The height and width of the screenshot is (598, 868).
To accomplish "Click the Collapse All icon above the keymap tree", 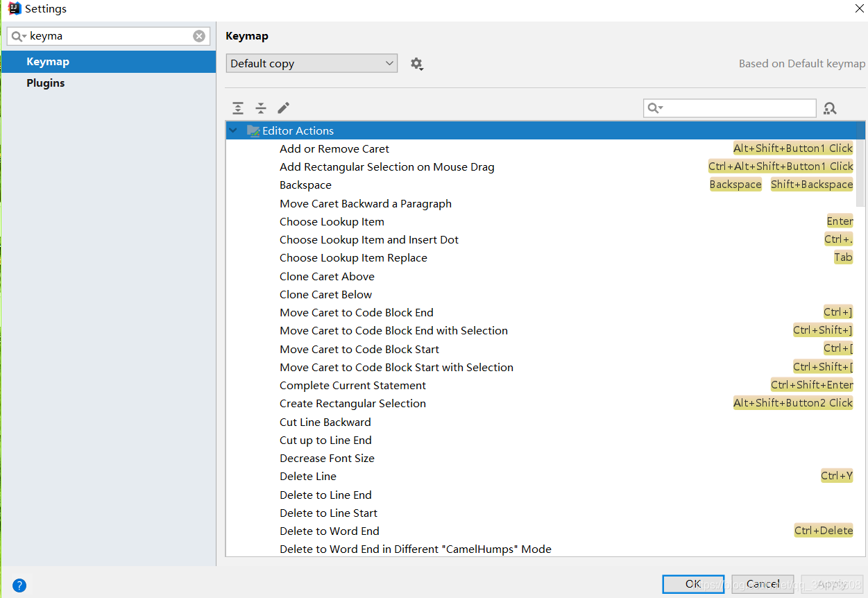I will point(261,108).
